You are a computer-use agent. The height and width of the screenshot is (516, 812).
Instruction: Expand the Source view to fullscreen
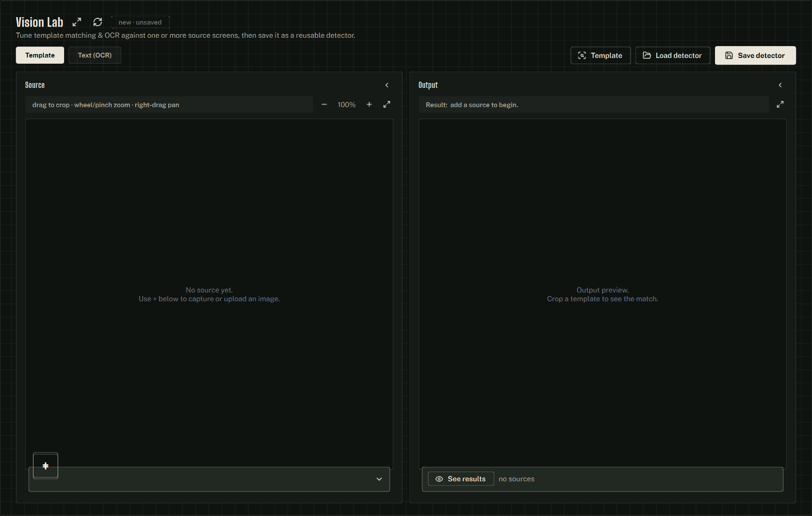coord(387,105)
